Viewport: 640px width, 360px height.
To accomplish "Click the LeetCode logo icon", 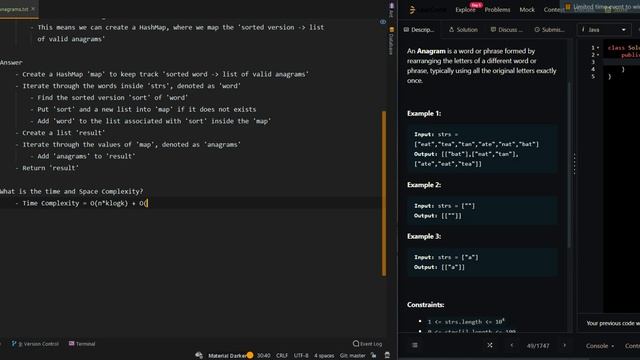I will click(412, 9).
